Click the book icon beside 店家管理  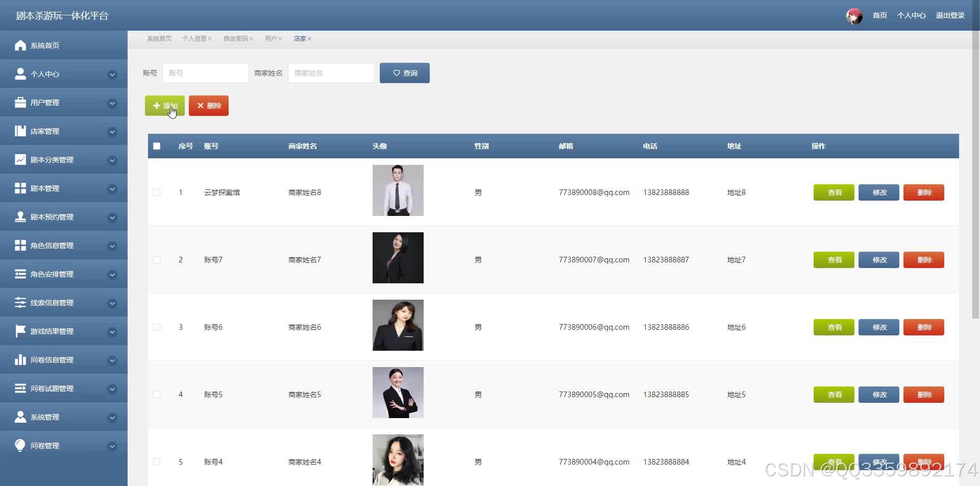click(x=20, y=131)
